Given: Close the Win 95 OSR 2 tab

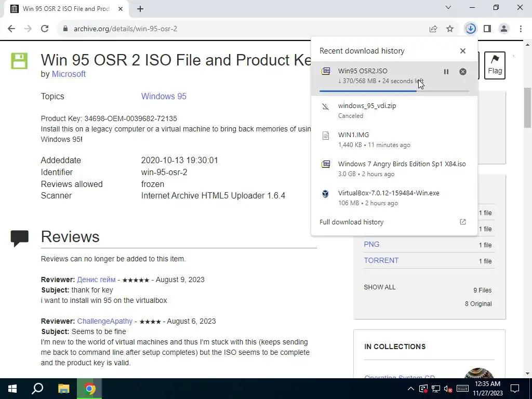Looking at the screenshot, I should click(x=121, y=9).
